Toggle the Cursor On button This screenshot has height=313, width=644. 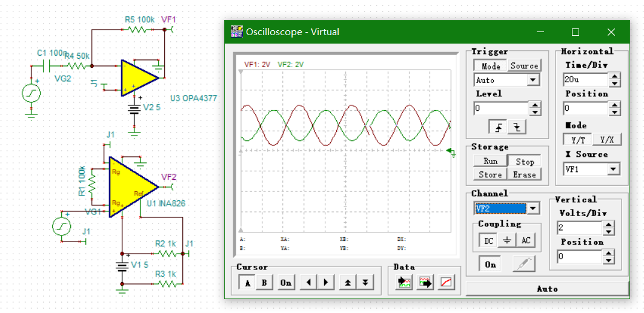click(x=286, y=283)
